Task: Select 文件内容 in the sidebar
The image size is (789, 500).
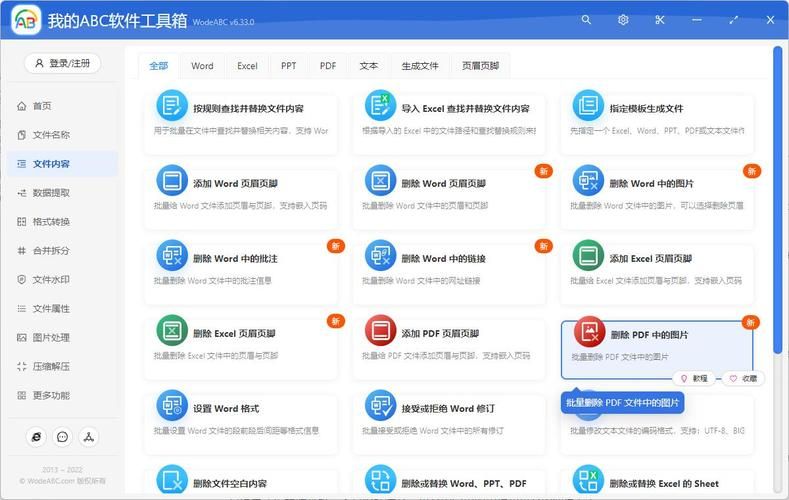Action: (62, 164)
